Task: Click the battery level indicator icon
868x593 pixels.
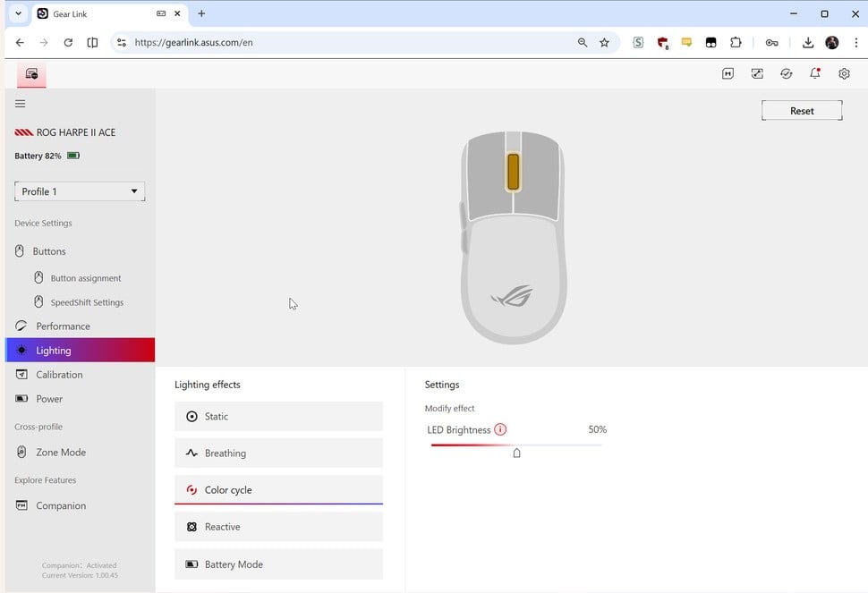Action: pyautogui.click(x=73, y=156)
